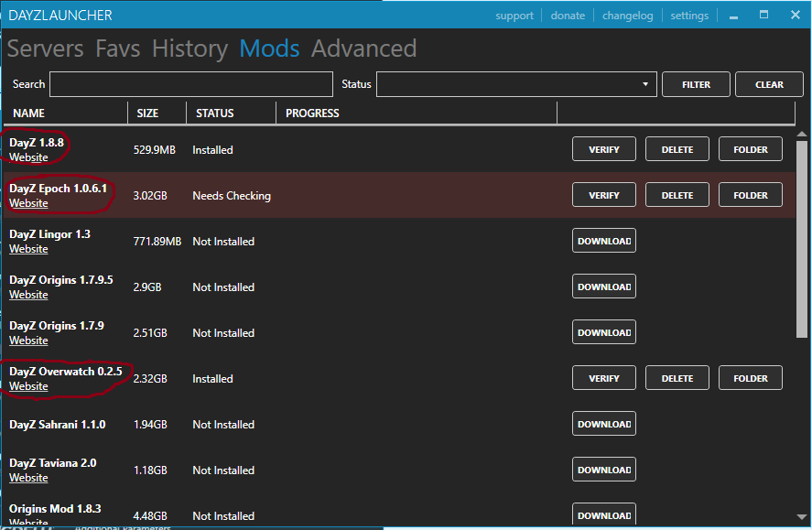Viewport: 812px width, 530px height.
Task: Open the History tab
Action: (x=191, y=49)
